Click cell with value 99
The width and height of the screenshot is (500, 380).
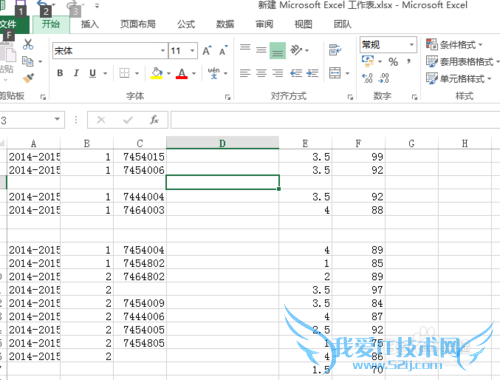coord(358,156)
